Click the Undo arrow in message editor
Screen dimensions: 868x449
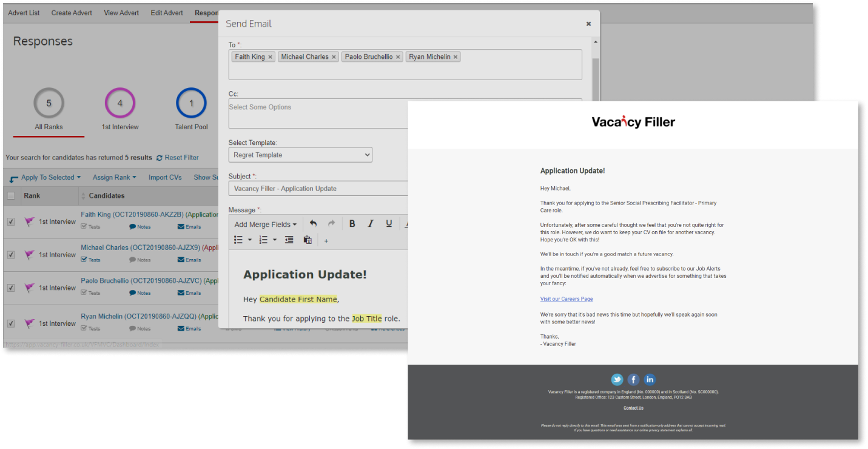(x=313, y=224)
